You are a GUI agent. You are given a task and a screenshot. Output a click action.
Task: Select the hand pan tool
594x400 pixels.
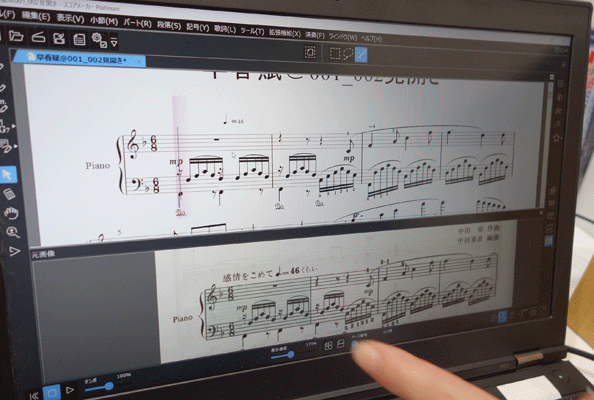pyautogui.click(x=11, y=213)
